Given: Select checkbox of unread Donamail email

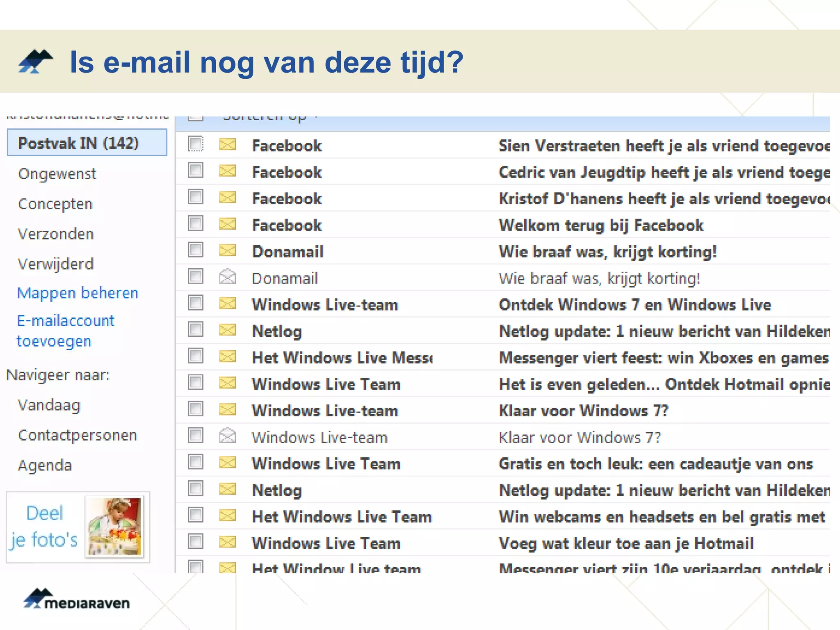Looking at the screenshot, I should tap(196, 250).
